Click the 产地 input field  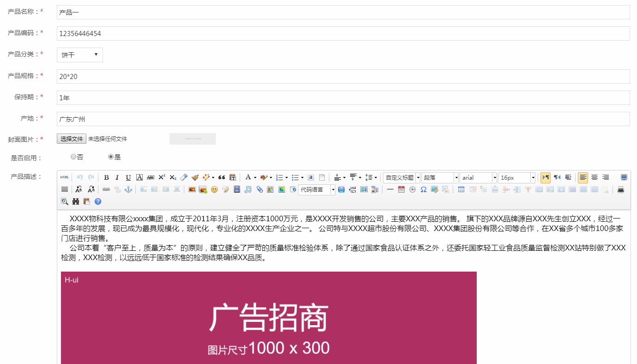pyautogui.click(x=343, y=119)
